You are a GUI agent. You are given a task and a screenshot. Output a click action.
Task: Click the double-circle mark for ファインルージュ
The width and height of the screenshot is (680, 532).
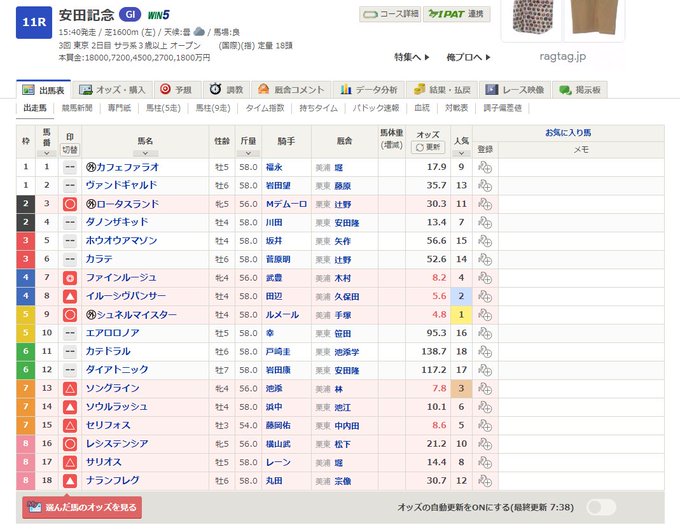click(x=70, y=278)
